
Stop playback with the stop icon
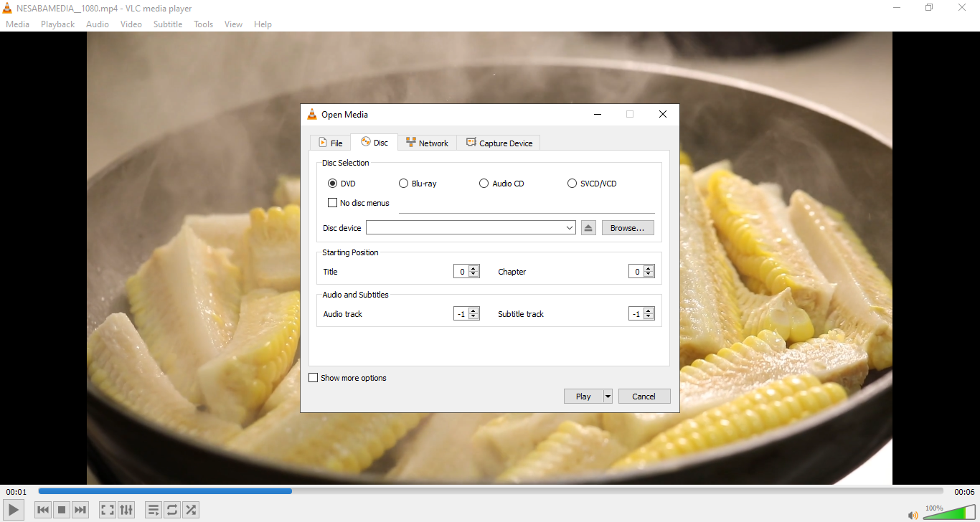click(x=62, y=510)
